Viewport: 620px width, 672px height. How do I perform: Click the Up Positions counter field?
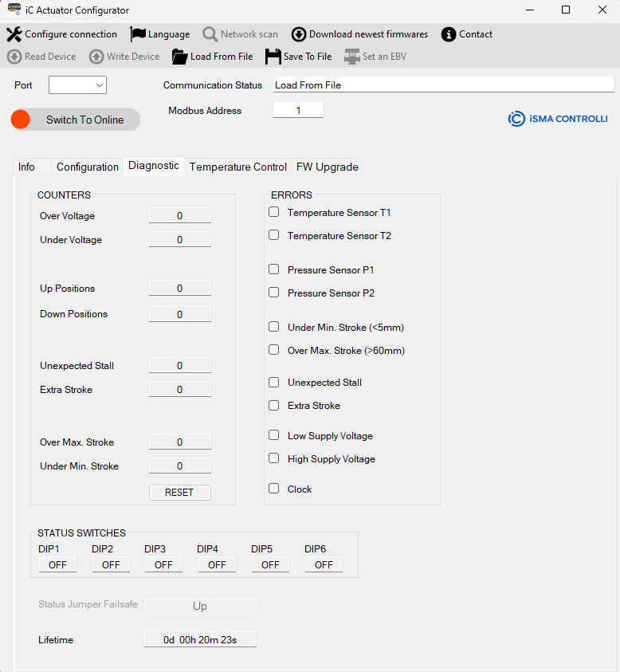[x=180, y=288]
